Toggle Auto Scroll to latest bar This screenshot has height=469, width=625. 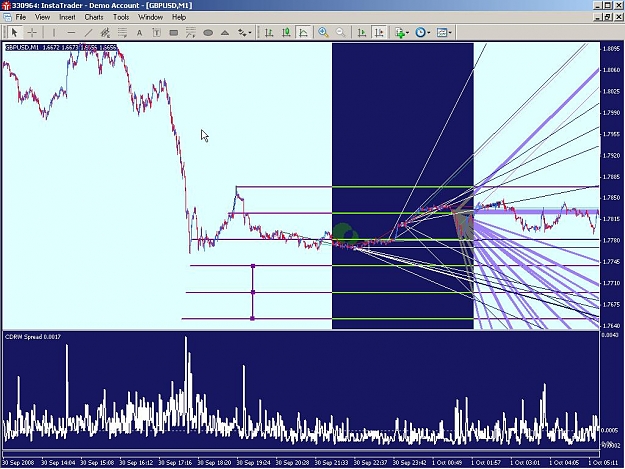click(x=362, y=33)
